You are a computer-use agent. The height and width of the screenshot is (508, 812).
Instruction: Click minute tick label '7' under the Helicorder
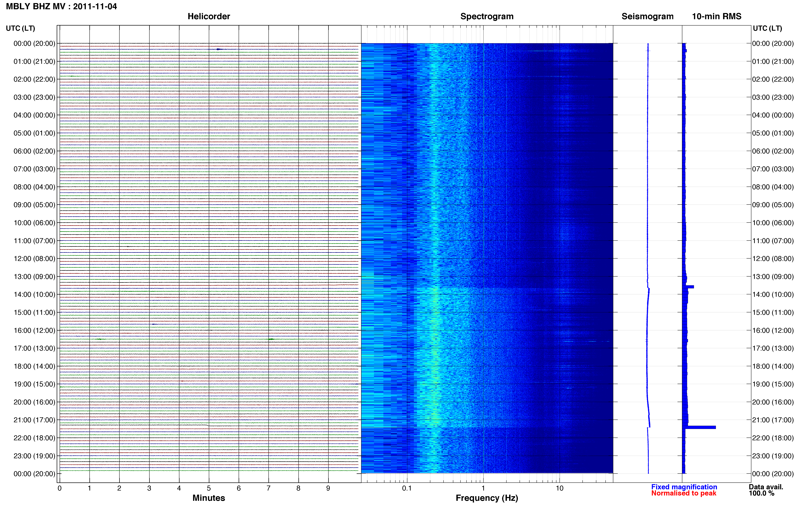point(269,488)
